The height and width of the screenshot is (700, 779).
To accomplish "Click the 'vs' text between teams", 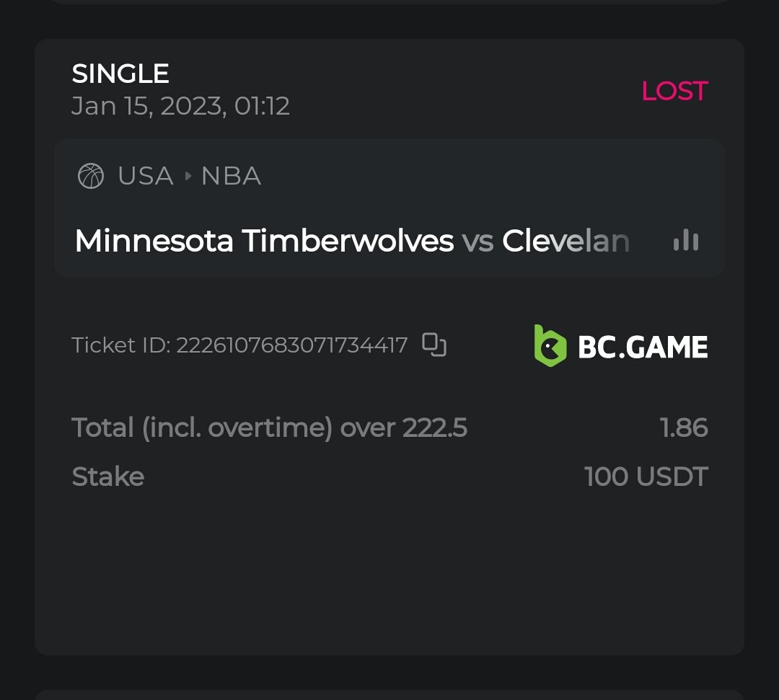I will (477, 241).
